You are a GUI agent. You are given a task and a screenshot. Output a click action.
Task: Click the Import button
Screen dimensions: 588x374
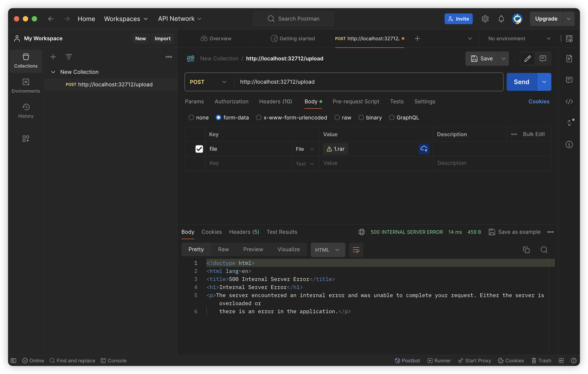[162, 38]
